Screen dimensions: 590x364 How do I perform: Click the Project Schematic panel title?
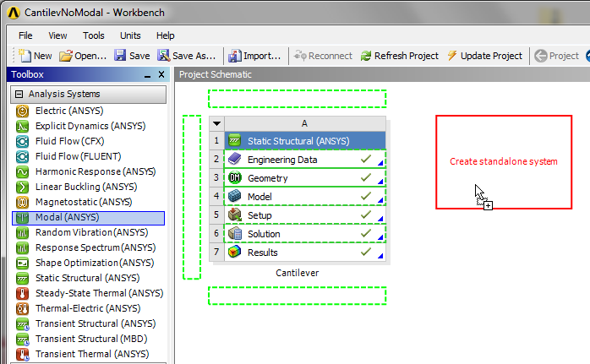pos(216,74)
